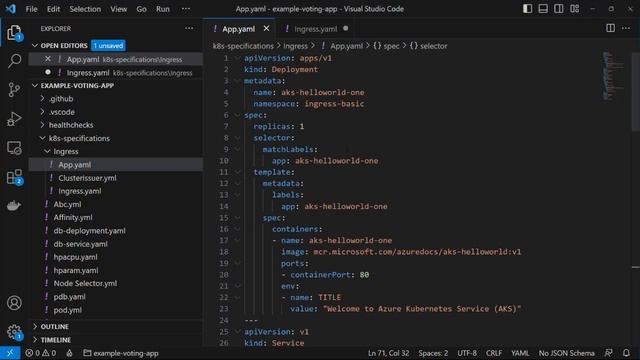Open Run and Debug view
The image size is (640, 360).
tap(14, 119)
